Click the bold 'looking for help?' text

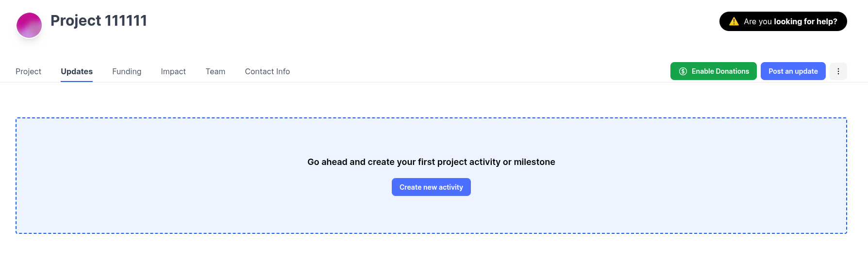805,21
